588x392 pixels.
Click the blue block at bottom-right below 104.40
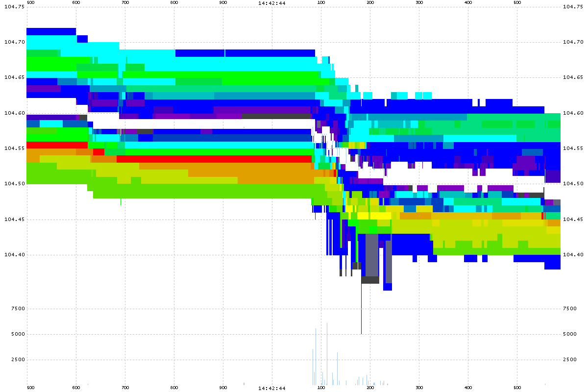coord(552,265)
